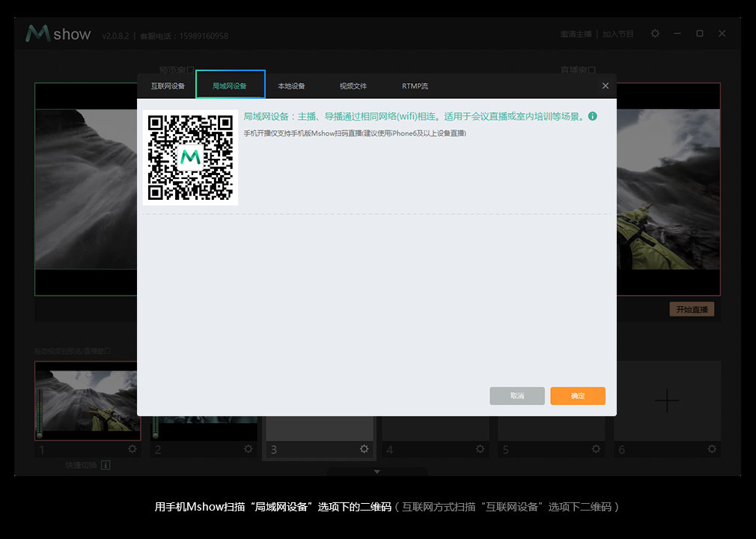Expand the bottom panel down arrow
Screen dimensions: 756x539
[x=377, y=472]
